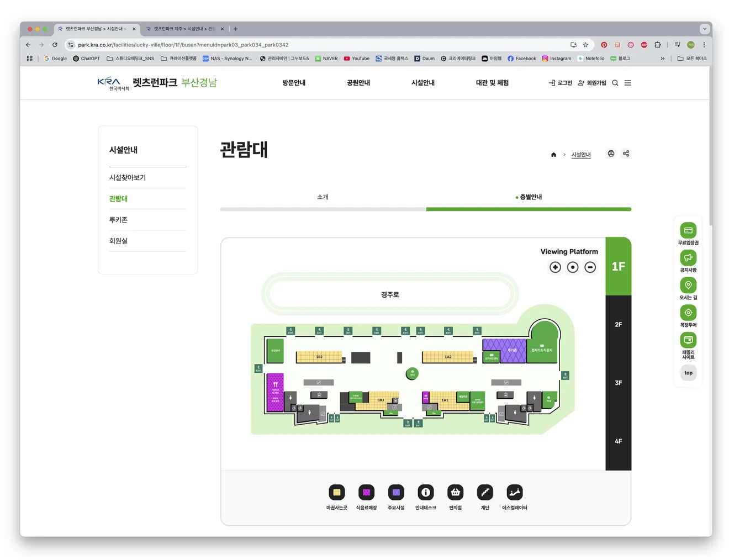Switch to 3F floor
729x560 pixels.
point(619,383)
